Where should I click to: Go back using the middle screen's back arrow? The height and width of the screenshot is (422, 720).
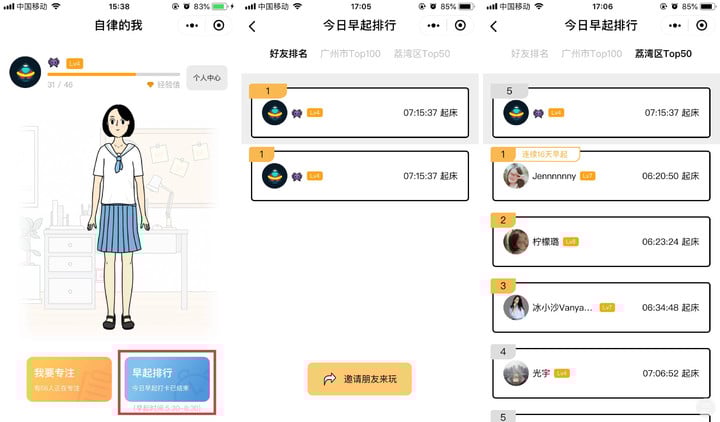[x=252, y=26]
